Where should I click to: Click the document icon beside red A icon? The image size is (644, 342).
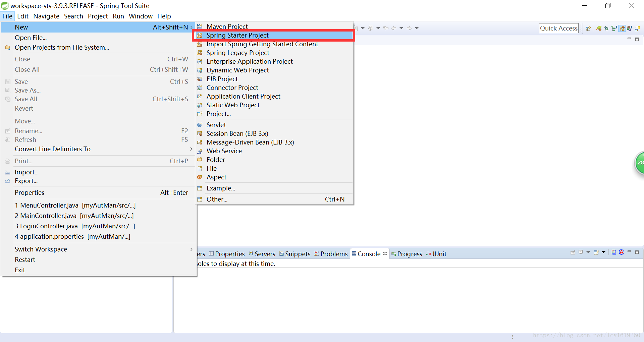tap(614, 252)
